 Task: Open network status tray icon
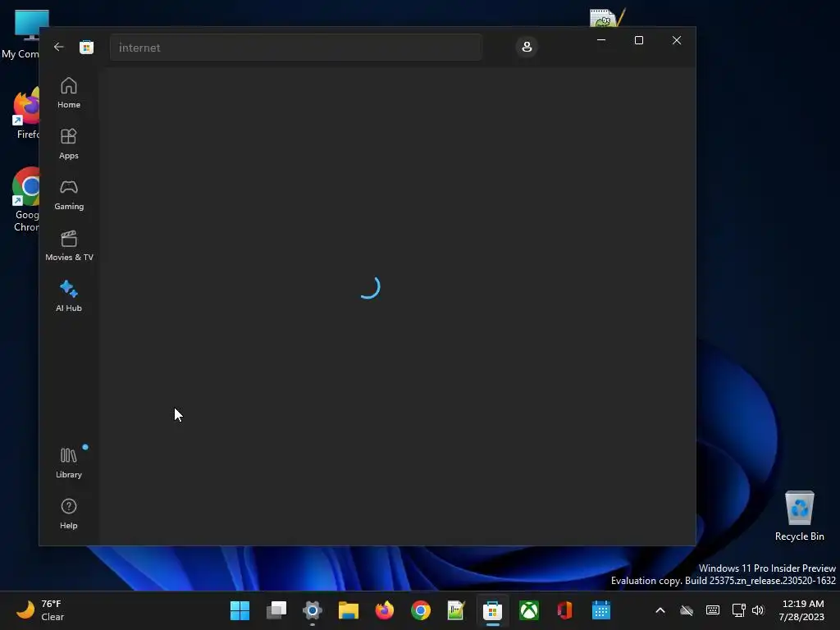739,610
